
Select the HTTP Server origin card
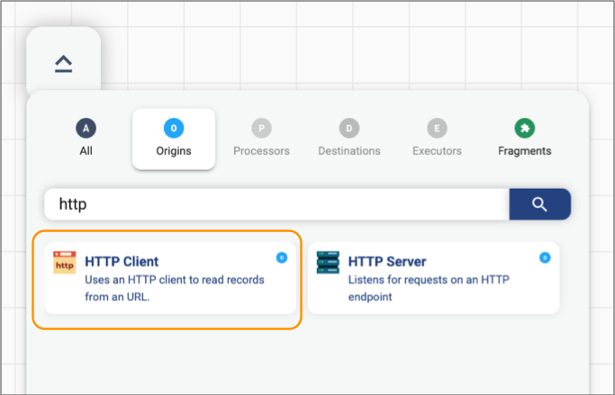click(433, 278)
